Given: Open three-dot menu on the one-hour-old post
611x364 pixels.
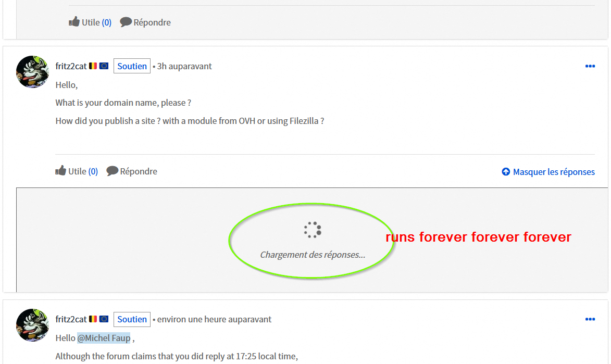Looking at the screenshot, I should click(590, 319).
